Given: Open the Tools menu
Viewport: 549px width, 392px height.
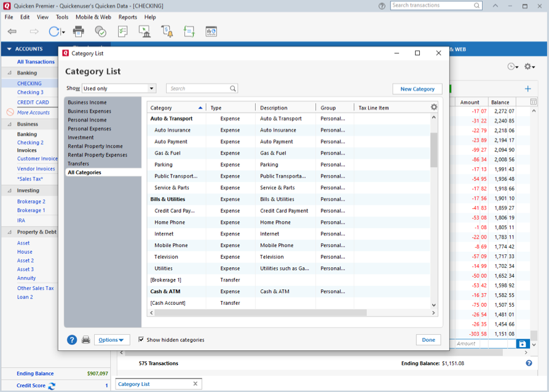Looking at the screenshot, I should [62, 17].
